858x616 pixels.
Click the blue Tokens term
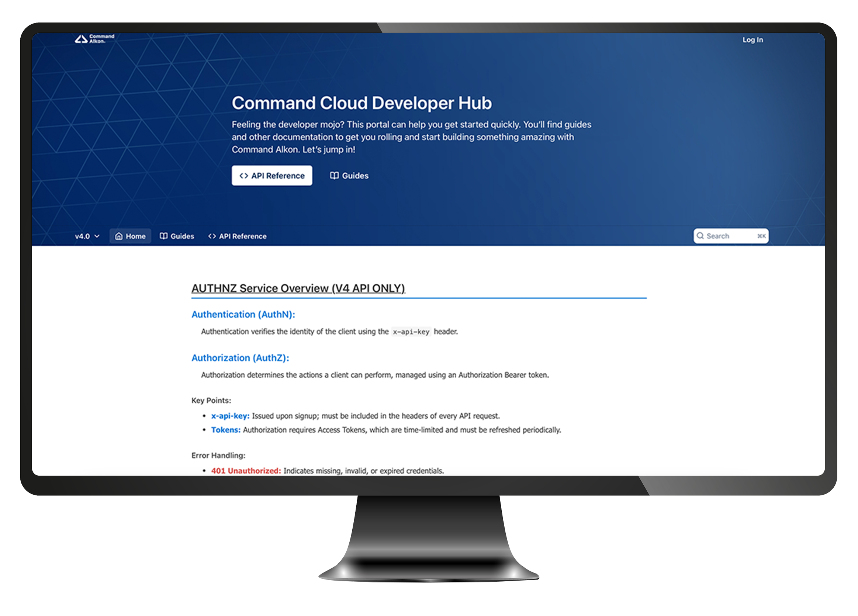225,430
